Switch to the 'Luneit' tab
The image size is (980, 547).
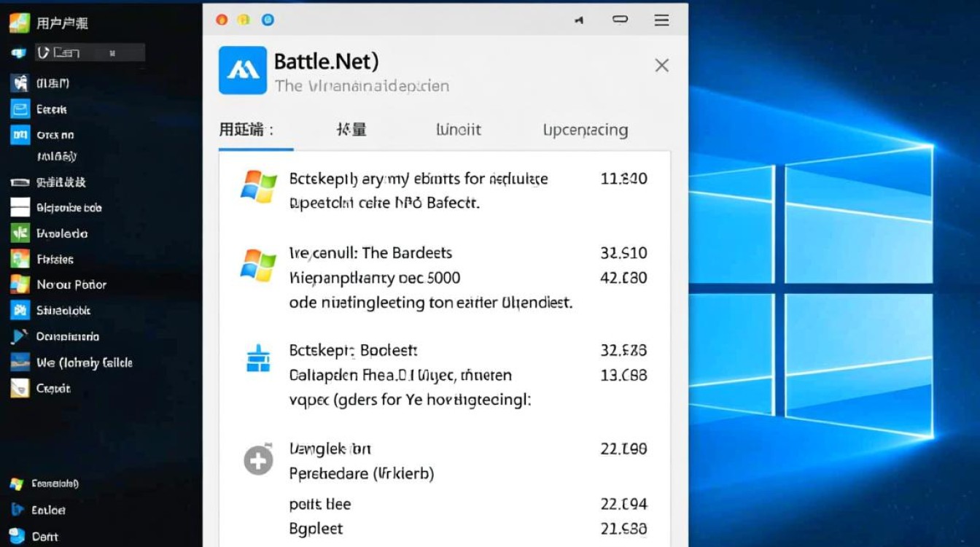(458, 130)
